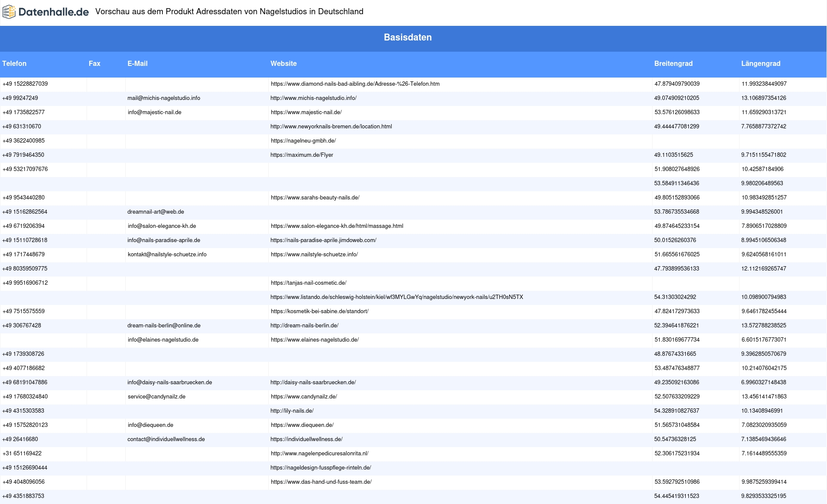827x504 pixels.
Task: Click email service@candynailz.de
Action: (x=157, y=397)
